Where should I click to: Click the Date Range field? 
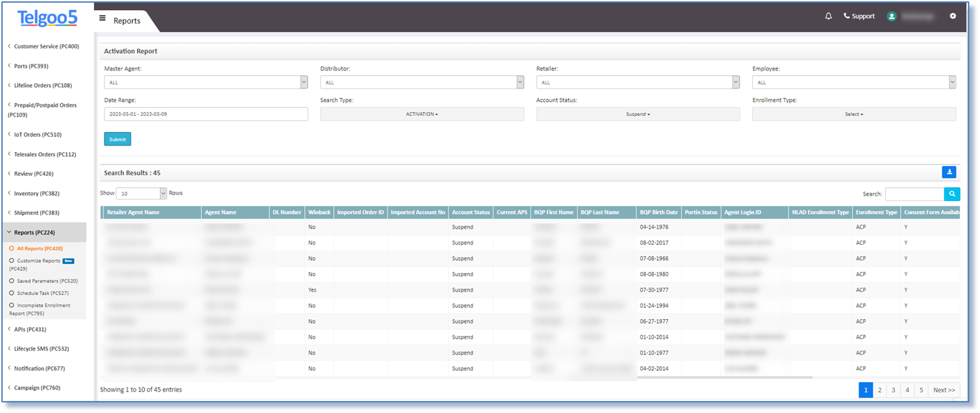point(206,114)
